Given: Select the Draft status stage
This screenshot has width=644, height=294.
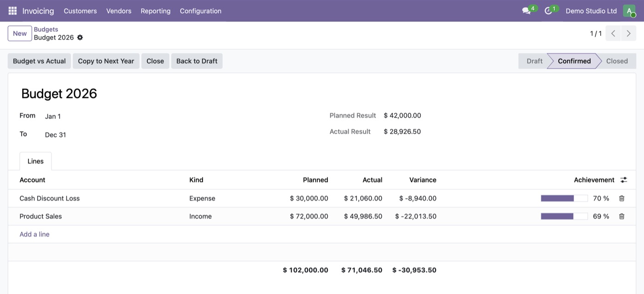Looking at the screenshot, I should 534,61.
